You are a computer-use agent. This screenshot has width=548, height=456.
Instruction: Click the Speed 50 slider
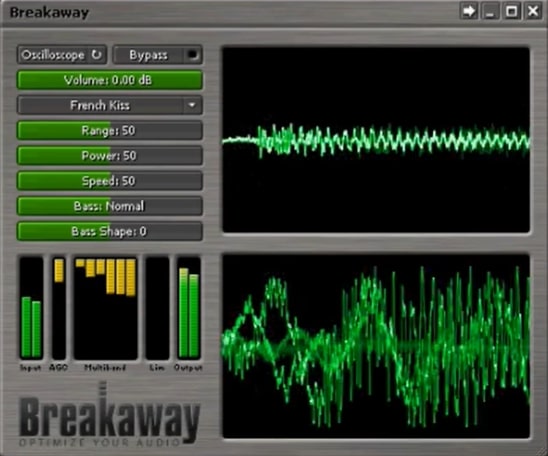point(109,181)
